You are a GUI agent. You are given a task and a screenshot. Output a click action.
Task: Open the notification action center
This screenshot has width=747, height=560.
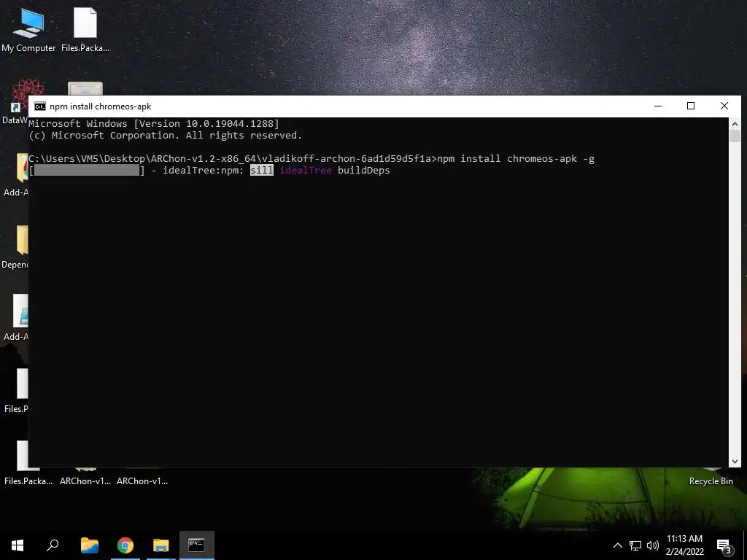[724, 546]
